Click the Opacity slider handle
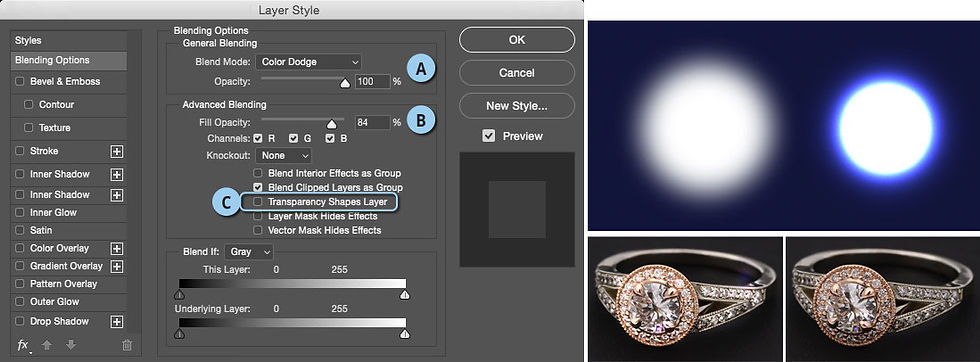Viewport: 980px width, 362px height. click(344, 84)
